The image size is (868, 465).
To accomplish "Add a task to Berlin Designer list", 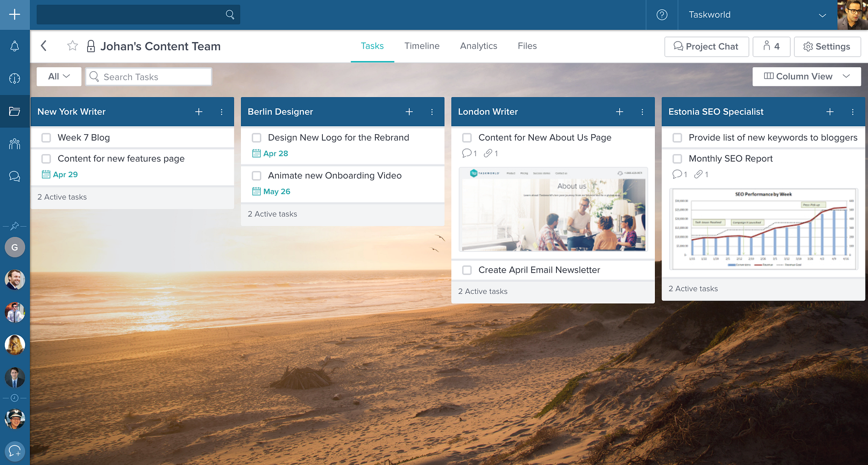I will pos(409,112).
